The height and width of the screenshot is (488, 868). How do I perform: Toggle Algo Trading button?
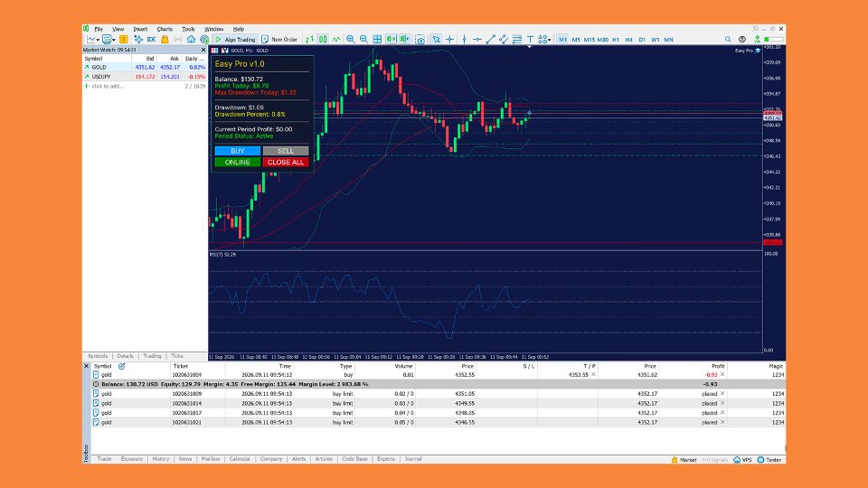(x=235, y=39)
